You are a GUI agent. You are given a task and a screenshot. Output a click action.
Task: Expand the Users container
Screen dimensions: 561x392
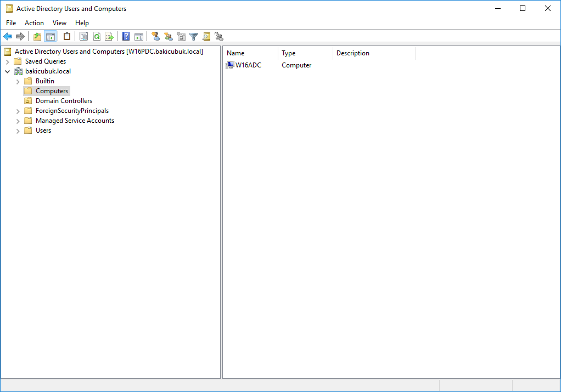(x=18, y=131)
